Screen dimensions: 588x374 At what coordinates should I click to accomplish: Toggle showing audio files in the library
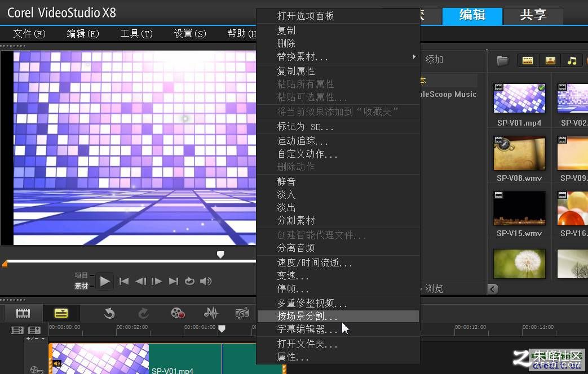pyautogui.click(x=572, y=60)
